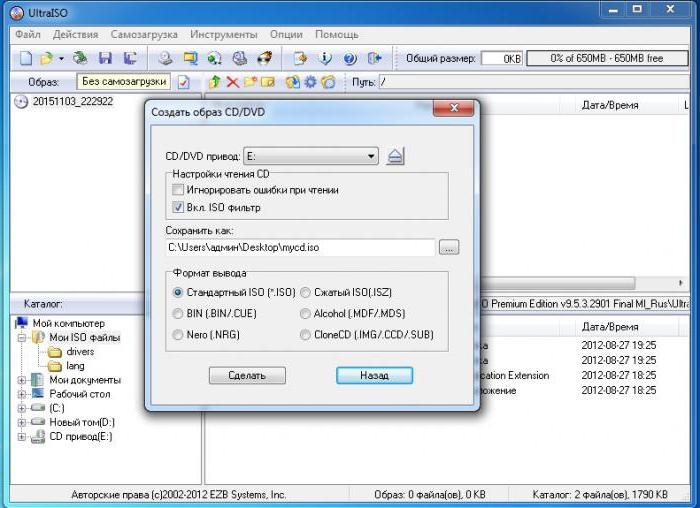Expand the Мои документы tree node

21,380
